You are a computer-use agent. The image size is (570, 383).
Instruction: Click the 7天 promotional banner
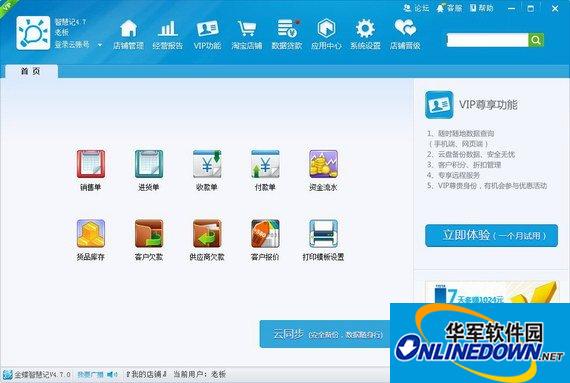492,291
